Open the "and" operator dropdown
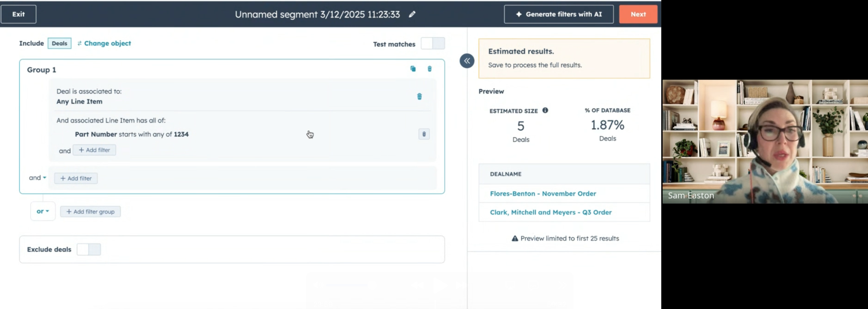The width and height of the screenshot is (868, 309). point(37,178)
